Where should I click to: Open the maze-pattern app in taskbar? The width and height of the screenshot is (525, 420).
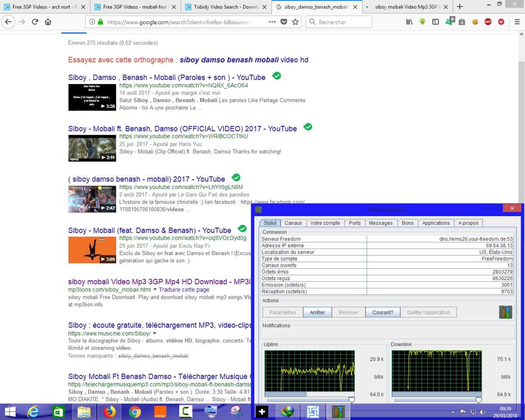[x=313, y=411]
